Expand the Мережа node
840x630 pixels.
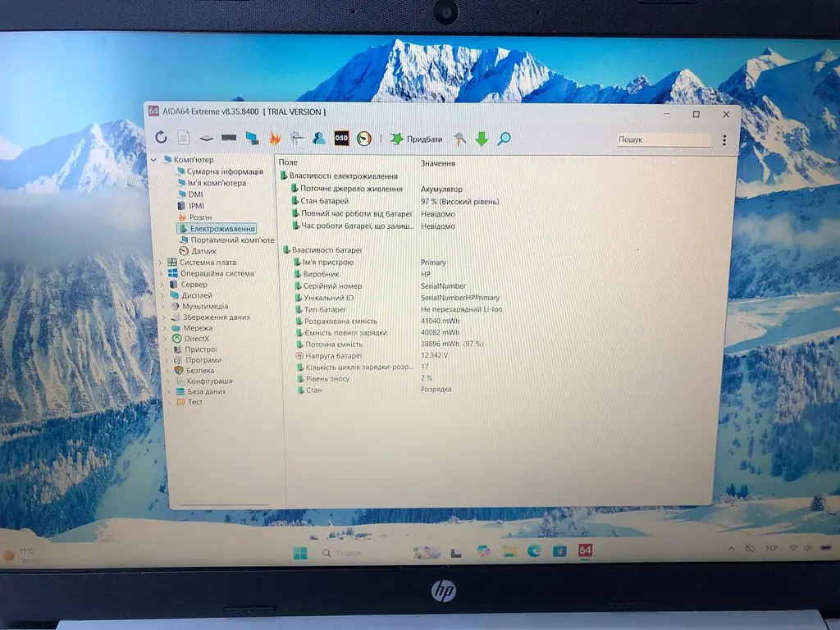pos(165,328)
